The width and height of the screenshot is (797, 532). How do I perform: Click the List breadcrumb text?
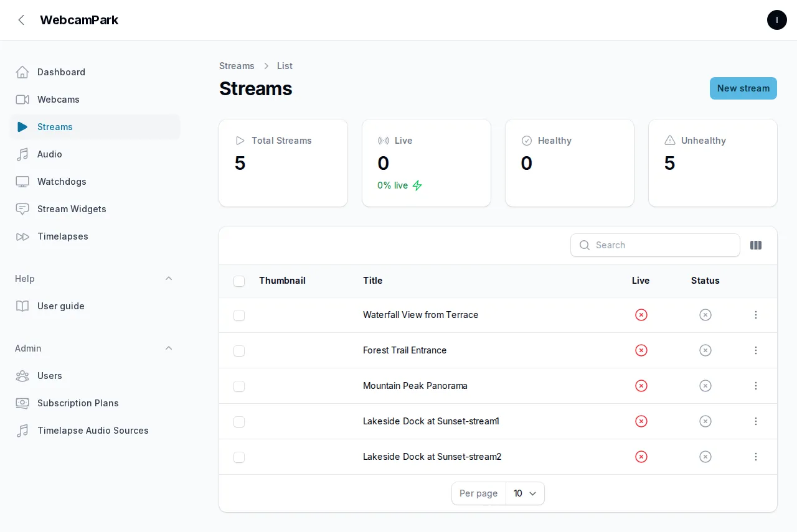pos(285,66)
